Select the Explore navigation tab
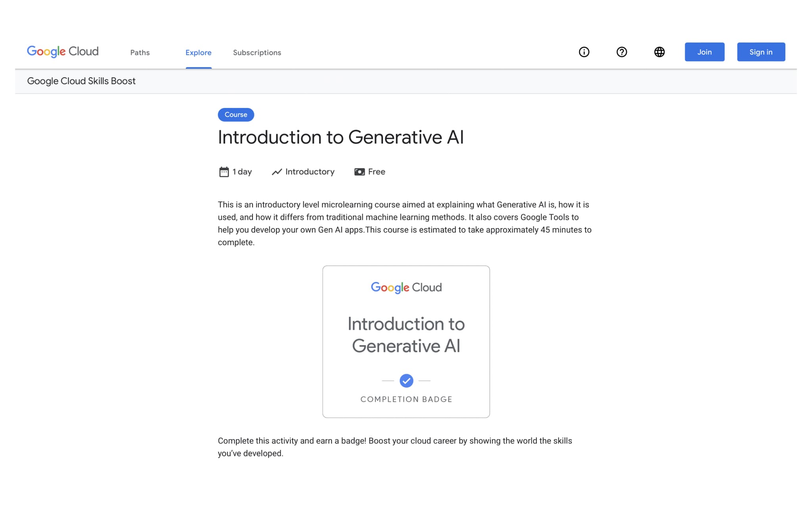 click(198, 52)
